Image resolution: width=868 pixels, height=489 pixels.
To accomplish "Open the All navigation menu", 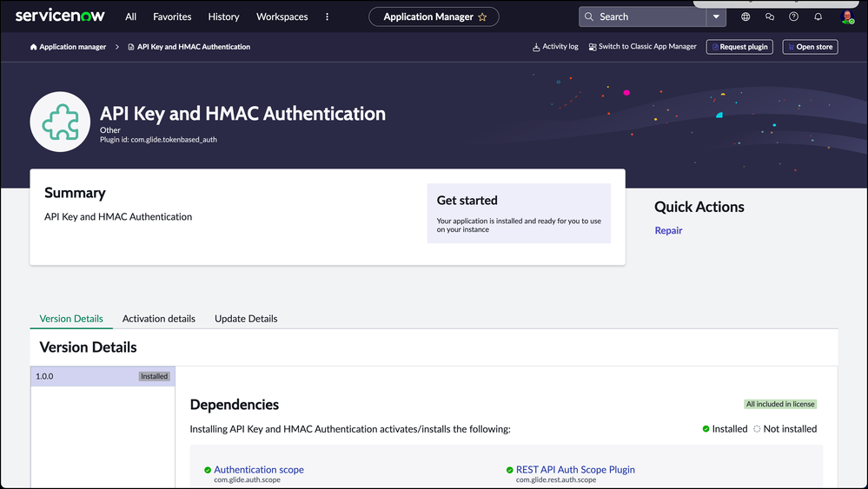I will 130,17.
